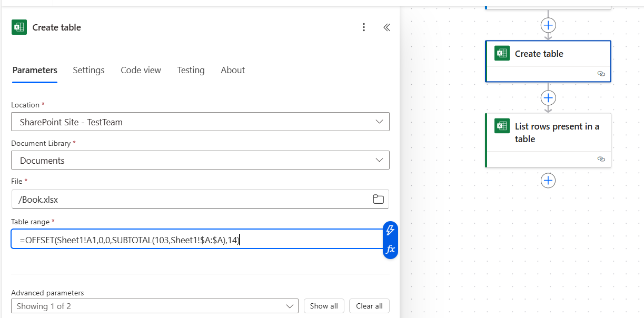This screenshot has width=644, height=318.
Task: Click the link icon on List rows node
Action: tap(601, 158)
